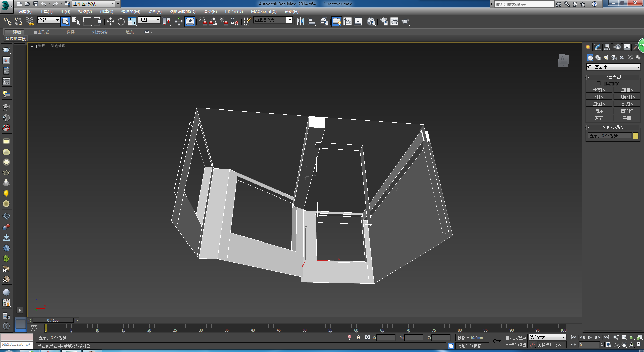Screen dimensions: 644x352
Task: Click the 几何球体 geosphere button
Action: pyautogui.click(x=627, y=97)
